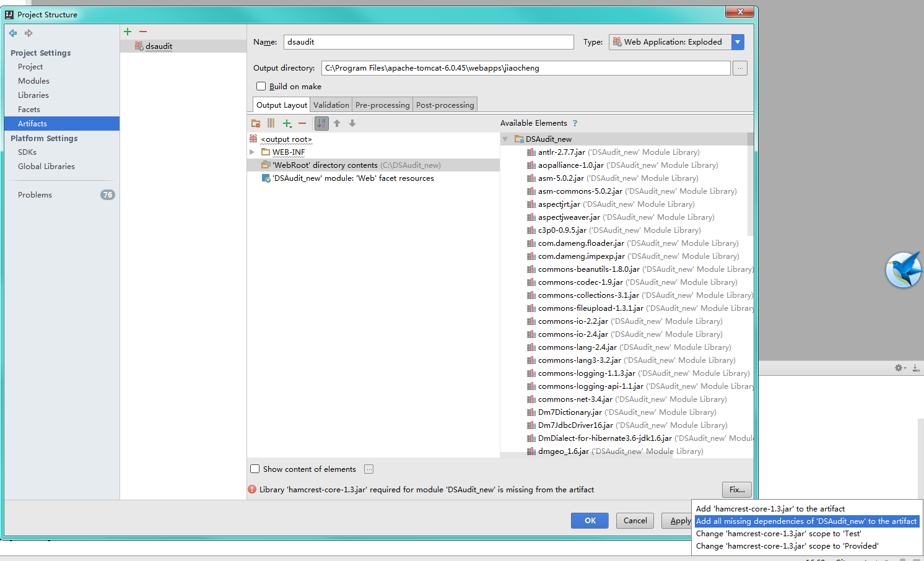The width and height of the screenshot is (924, 561).
Task: Click the Available Elements vertical scrollbar
Action: pos(751,184)
